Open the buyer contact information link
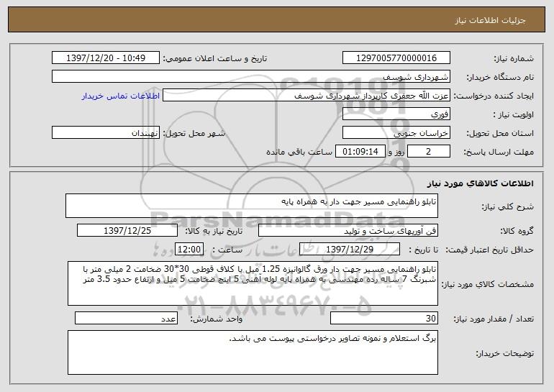Image resolution: width=554 pixels, height=392 pixels. (121, 96)
